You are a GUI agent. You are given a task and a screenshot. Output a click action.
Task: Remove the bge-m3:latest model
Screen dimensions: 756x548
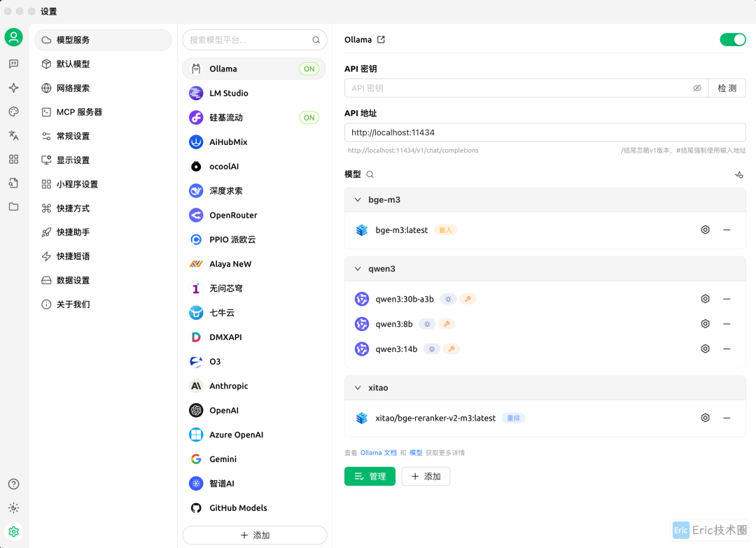727,230
